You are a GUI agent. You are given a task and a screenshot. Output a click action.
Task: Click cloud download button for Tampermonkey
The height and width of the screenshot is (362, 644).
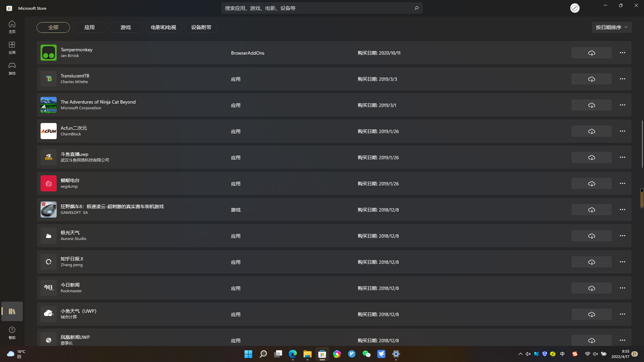pos(591,53)
